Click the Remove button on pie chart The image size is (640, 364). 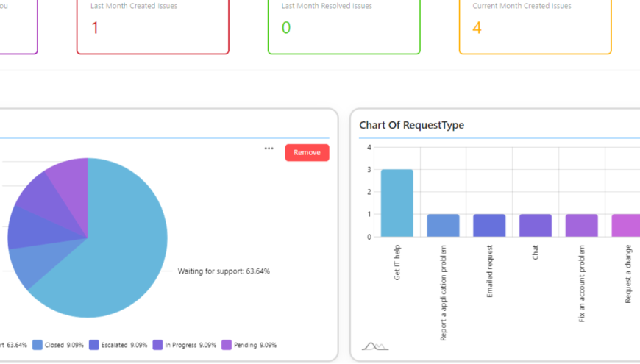click(x=307, y=153)
